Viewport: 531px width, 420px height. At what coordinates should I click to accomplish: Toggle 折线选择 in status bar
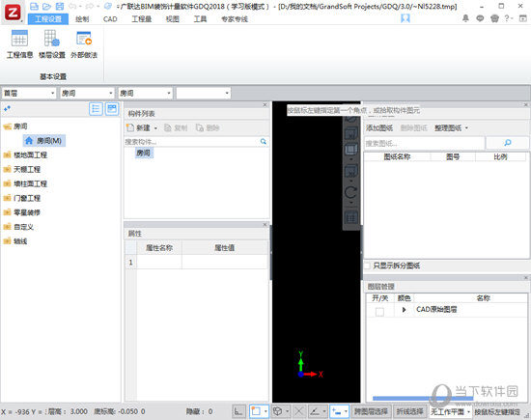409,411
